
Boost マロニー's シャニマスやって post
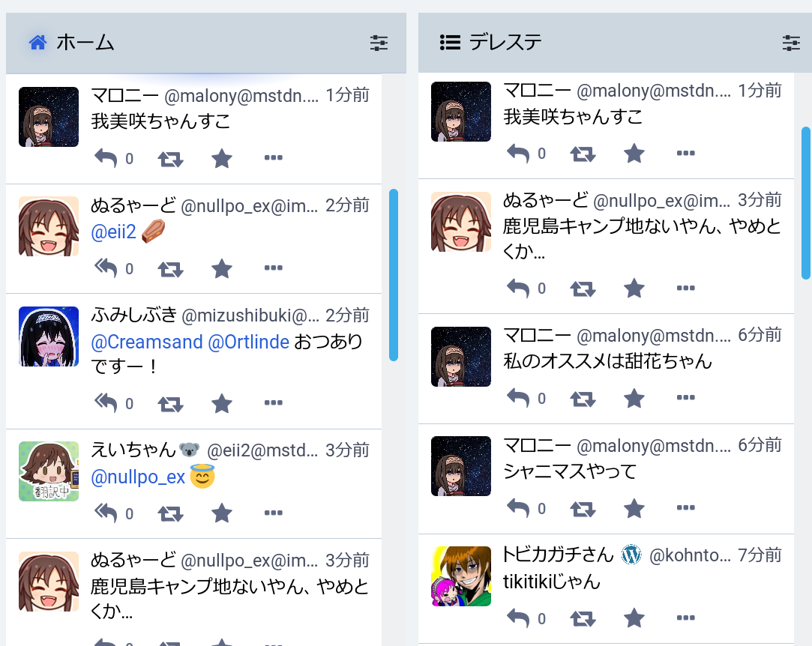point(583,509)
